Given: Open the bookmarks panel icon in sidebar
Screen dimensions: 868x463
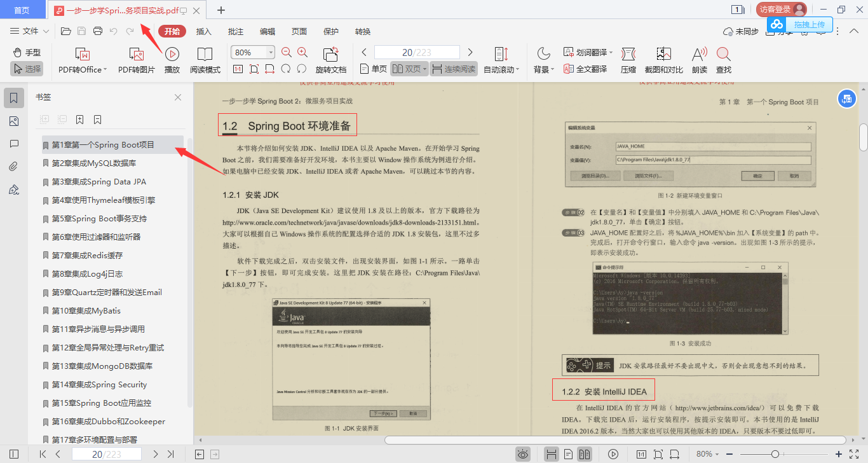Looking at the screenshot, I should [14, 98].
